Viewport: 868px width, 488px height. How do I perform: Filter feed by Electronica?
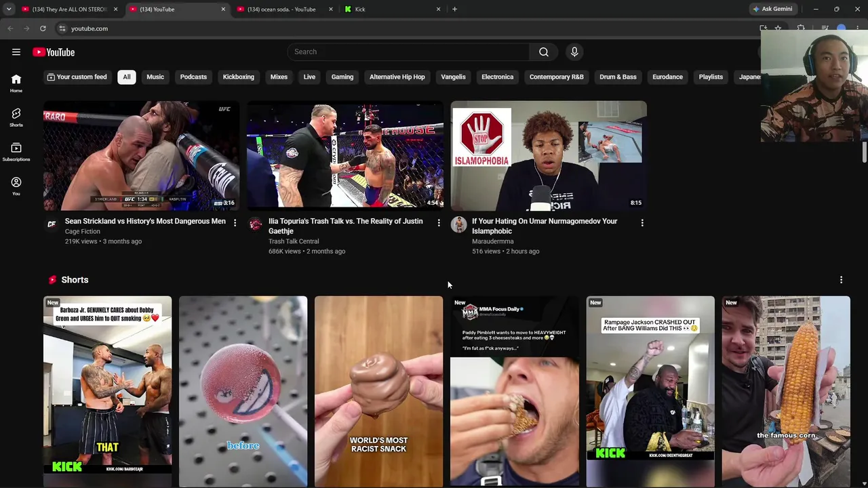pyautogui.click(x=498, y=77)
